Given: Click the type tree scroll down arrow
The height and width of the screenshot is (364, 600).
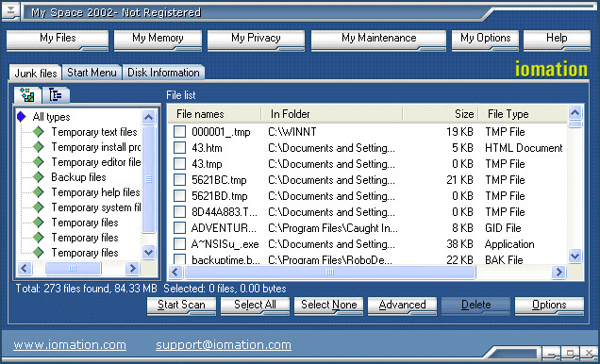Looking at the screenshot, I should click(148, 252).
